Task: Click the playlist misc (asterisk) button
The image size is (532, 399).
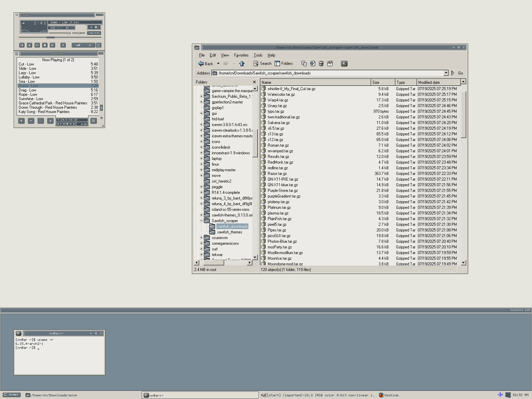Action: (x=50, y=121)
